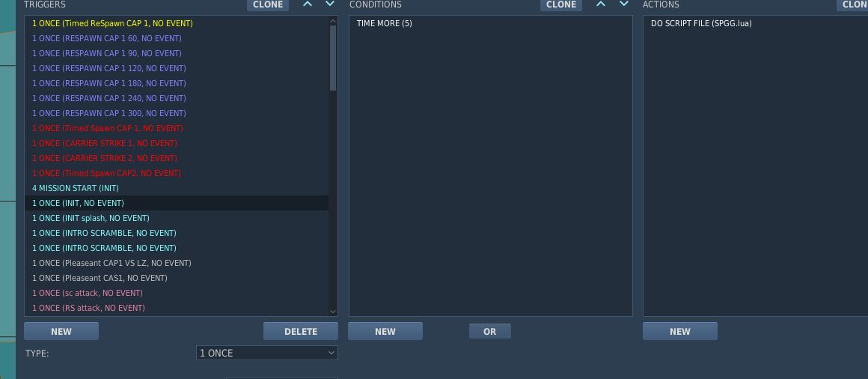Viewport: 868px width, 379px height.
Task: Select highlighted trigger 1 ONCE (INIT, NO EVENT)
Action: 177,203
